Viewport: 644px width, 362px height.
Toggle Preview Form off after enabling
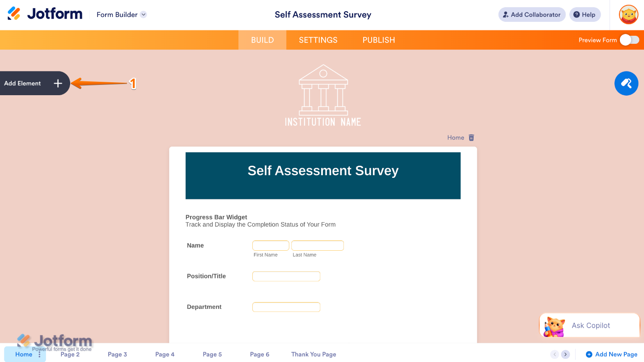[630, 40]
